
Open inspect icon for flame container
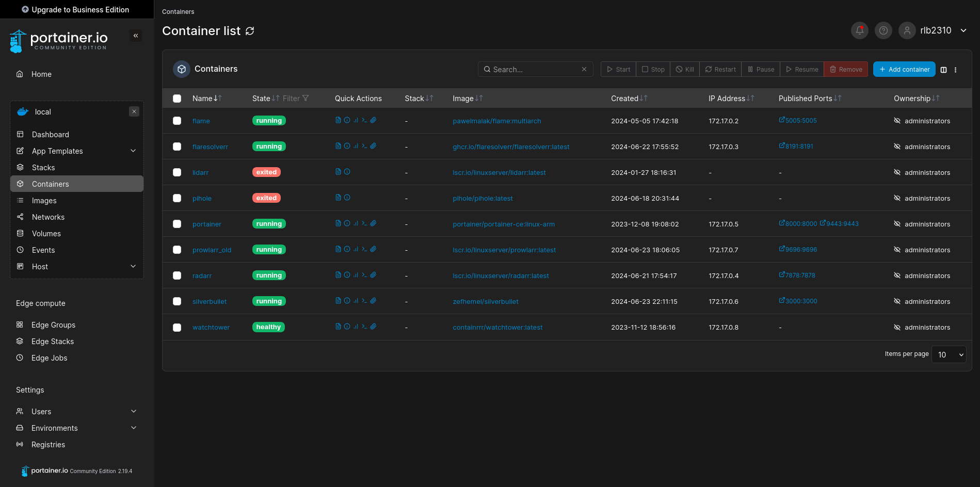pyautogui.click(x=347, y=120)
